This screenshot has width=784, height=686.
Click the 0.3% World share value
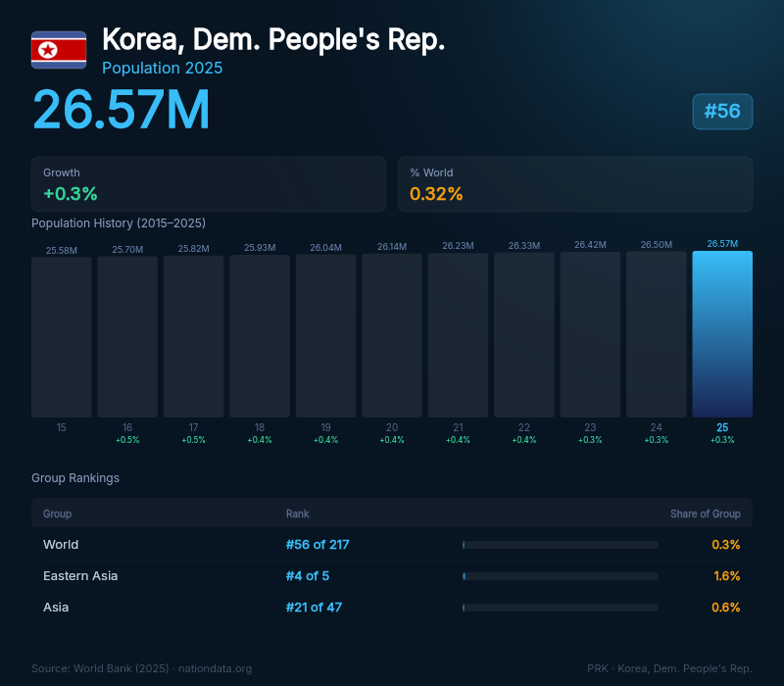[726, 545]
